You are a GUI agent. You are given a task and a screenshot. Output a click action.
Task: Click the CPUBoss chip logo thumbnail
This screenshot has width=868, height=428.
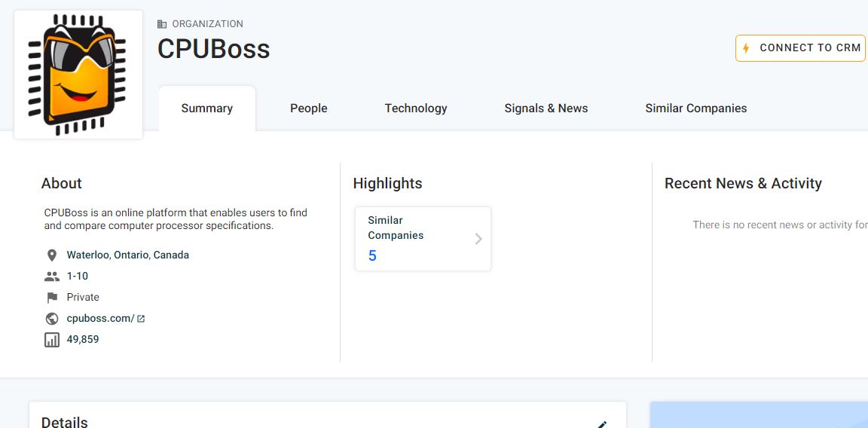(78, 75)
